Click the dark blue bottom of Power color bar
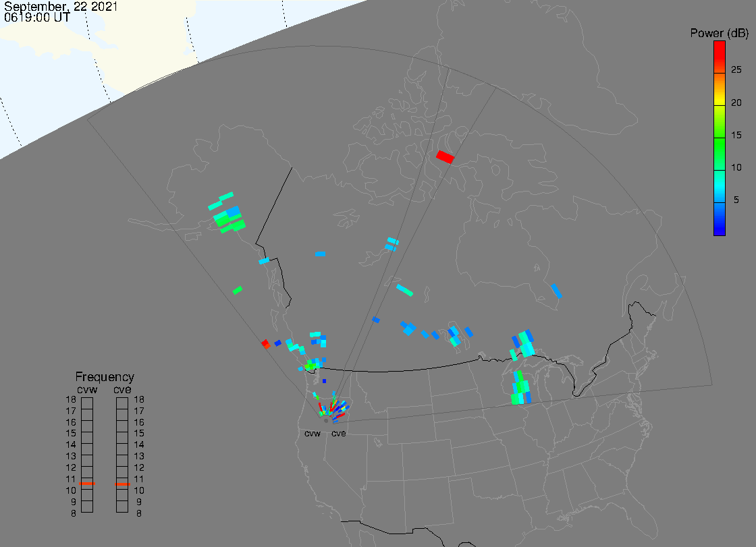This screenshot has height=547, width=756. (720, 227)
